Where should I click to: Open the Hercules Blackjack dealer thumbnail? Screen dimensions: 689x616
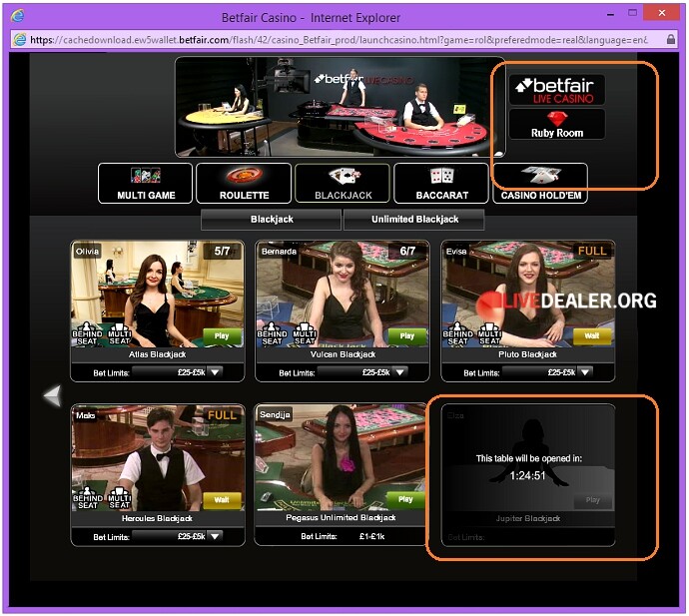pos(158,458)
